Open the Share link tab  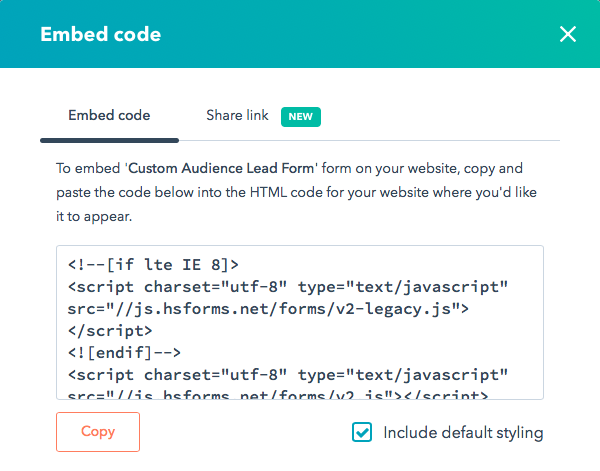click(237, 116)
